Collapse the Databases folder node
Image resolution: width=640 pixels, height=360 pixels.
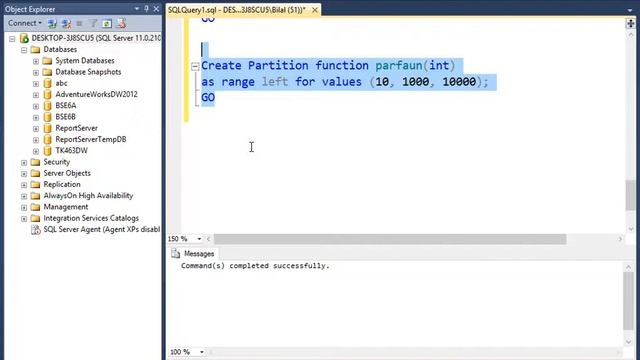(x=24, y=50)
